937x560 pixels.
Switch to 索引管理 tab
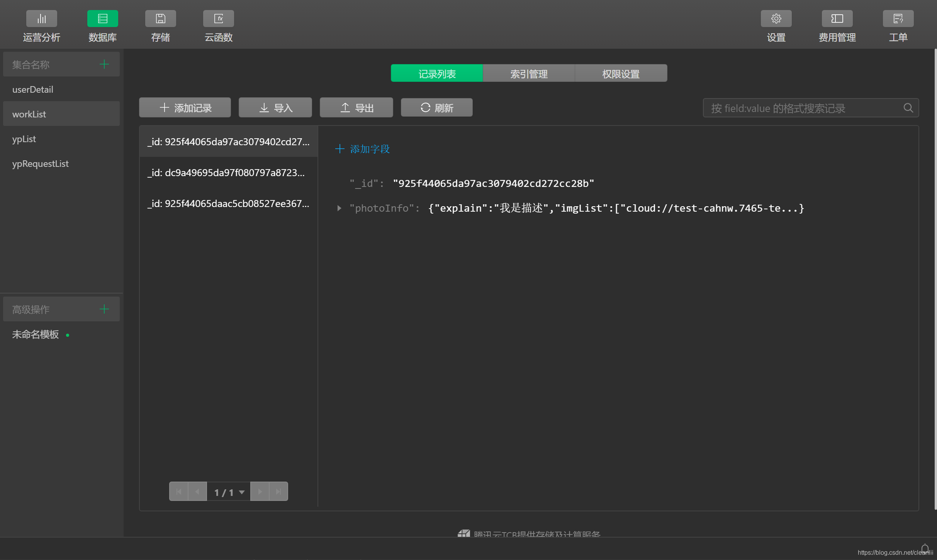(x=529, y=73)
